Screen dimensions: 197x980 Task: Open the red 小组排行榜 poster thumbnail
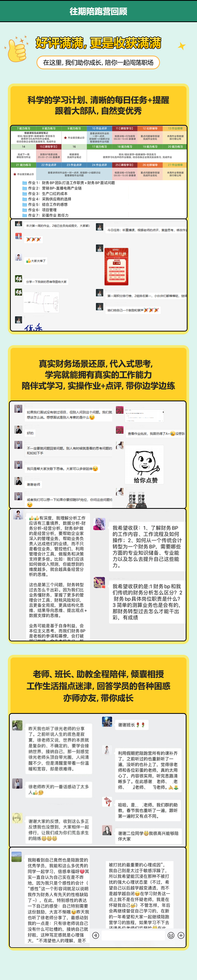click(x=116, y=266)
